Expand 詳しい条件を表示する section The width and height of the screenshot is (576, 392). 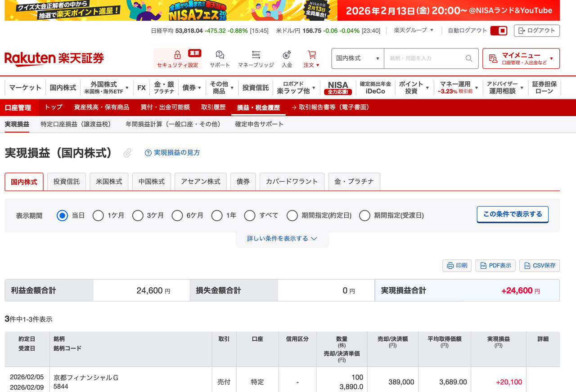(282, 239)
